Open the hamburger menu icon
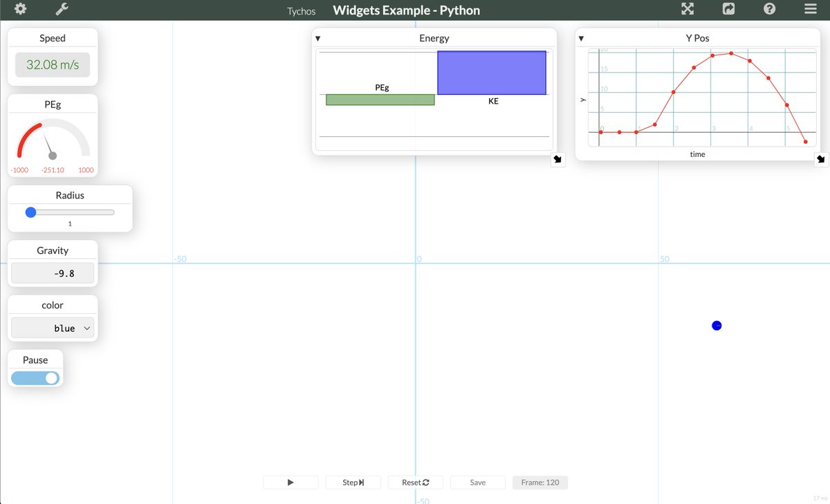830x504 pixels. pyautogui.click(x=810, y=10)
